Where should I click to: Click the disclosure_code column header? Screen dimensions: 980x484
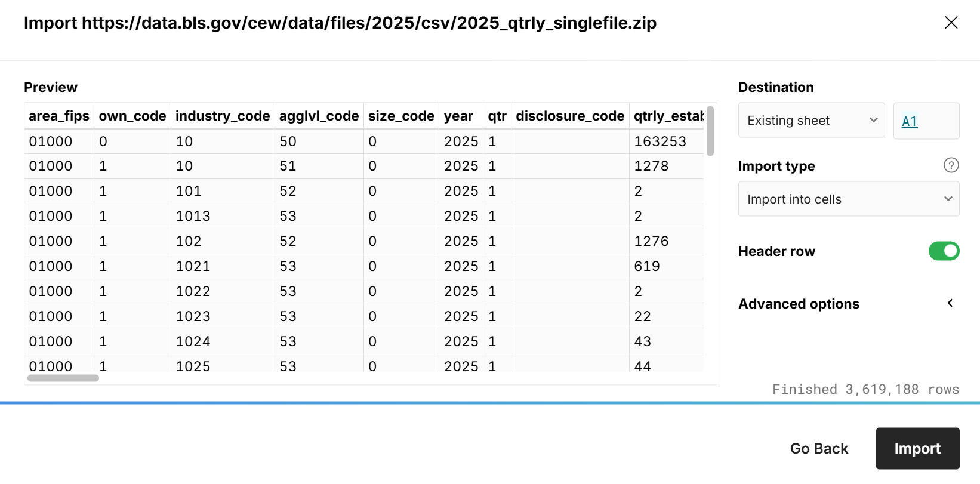pos(570,116)
